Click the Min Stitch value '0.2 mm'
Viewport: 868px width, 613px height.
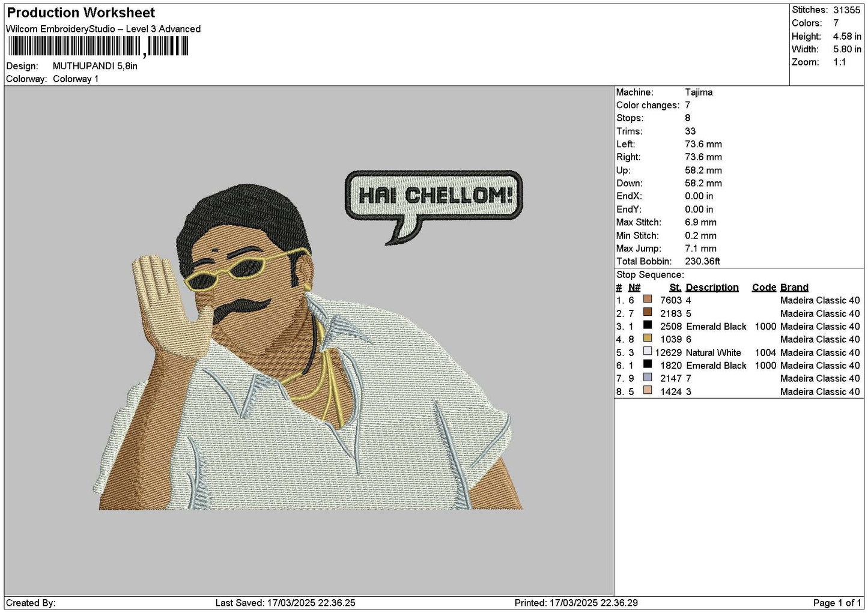700,235
